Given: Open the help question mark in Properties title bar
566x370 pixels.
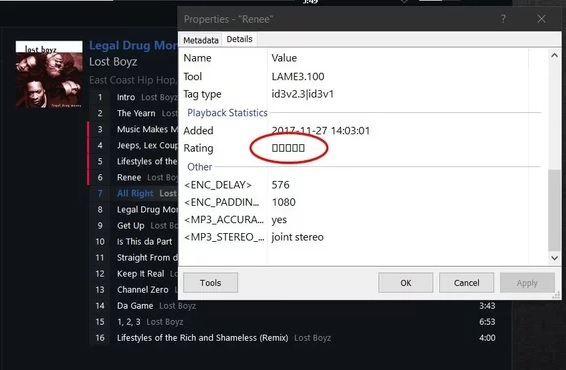Looking at the screenshot, I should click(503, 19).
